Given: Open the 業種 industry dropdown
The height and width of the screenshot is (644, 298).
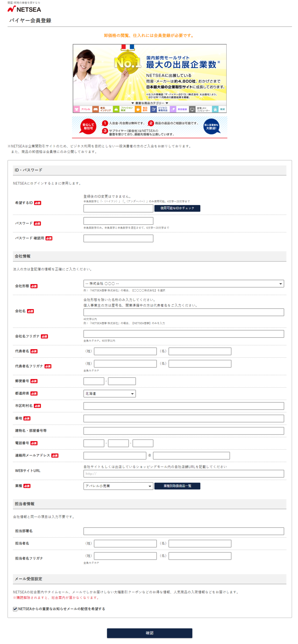Looking at the screenshot, I should (x=118, y=486).
